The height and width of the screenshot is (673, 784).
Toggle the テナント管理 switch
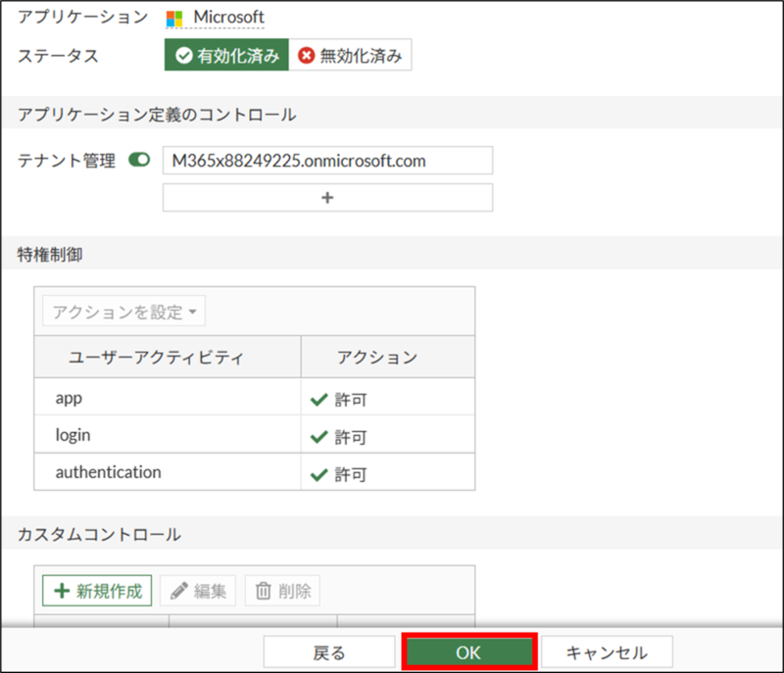click(139, 160)
